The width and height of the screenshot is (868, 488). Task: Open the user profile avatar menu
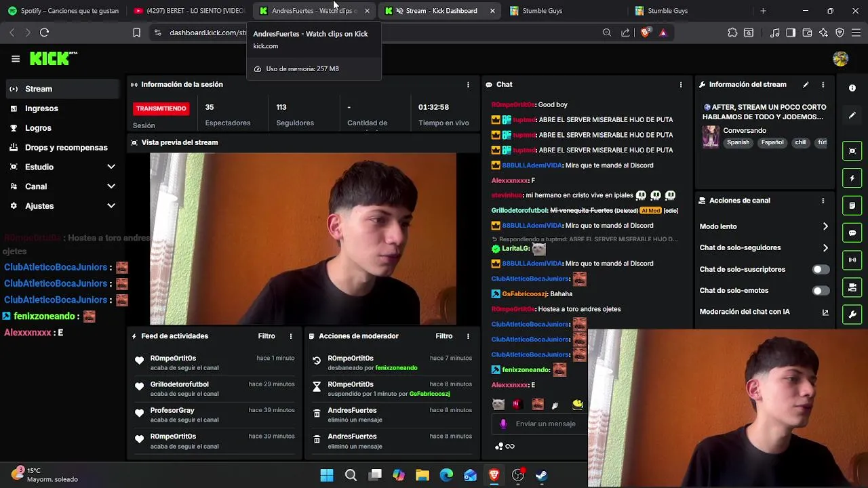840,59
